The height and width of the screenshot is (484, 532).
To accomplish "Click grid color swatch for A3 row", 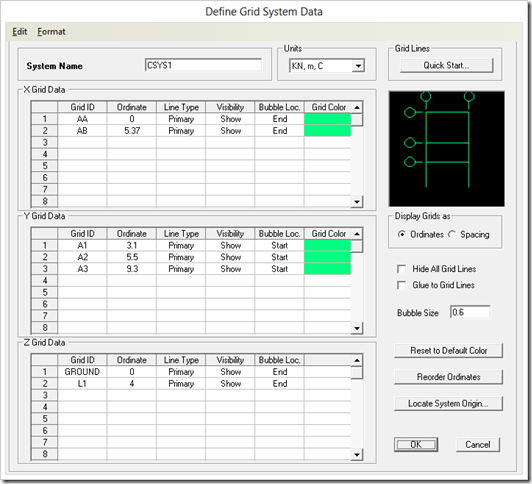I will (x=327, y=269).
